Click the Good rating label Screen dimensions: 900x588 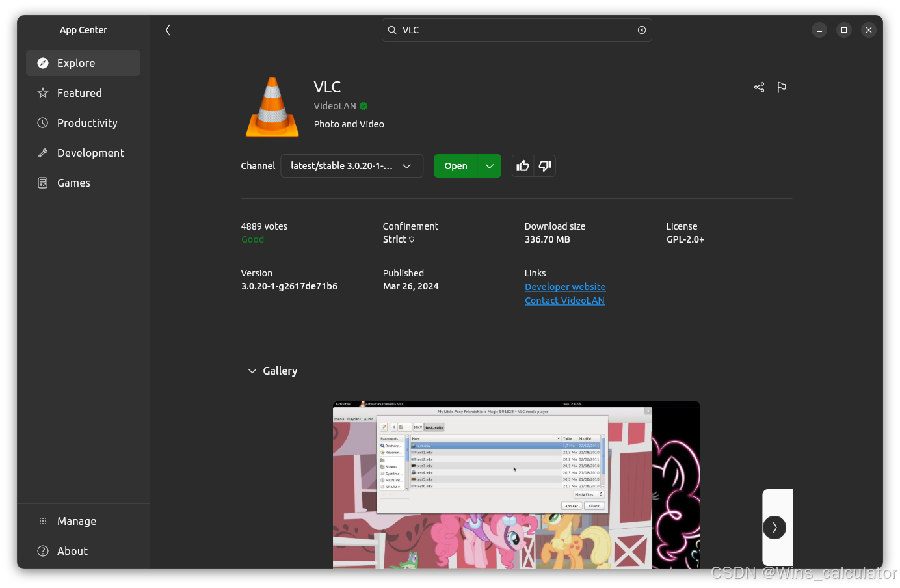click(252, 239)
